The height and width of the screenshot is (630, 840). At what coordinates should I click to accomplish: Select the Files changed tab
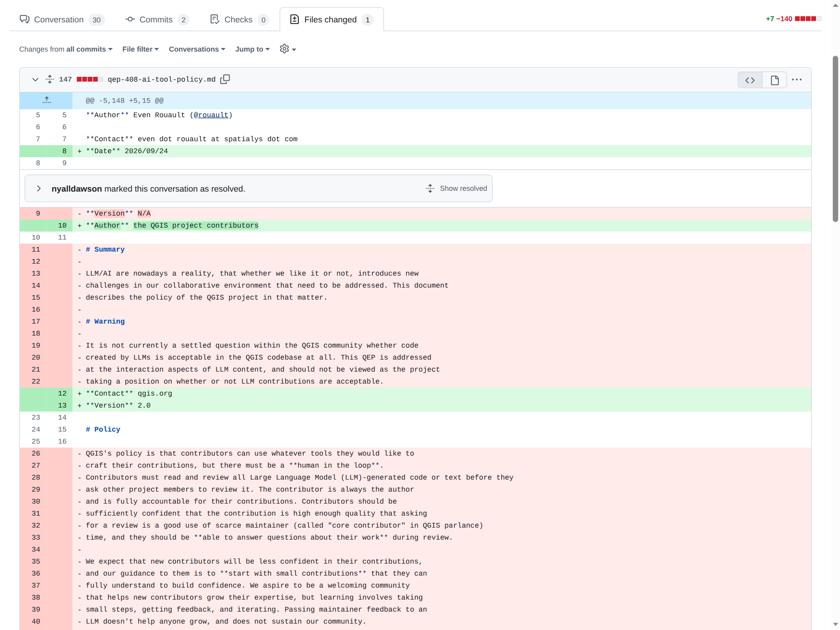[331, 19]
